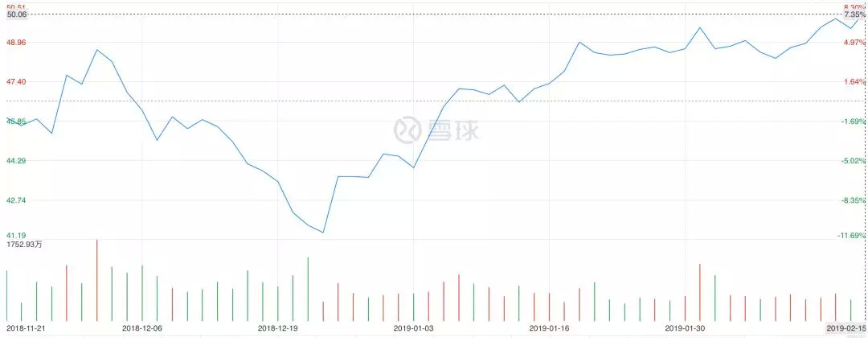Screen dimensions: 868x338
Task: Click the lowest point of the price line
Action: coord(322,233)
